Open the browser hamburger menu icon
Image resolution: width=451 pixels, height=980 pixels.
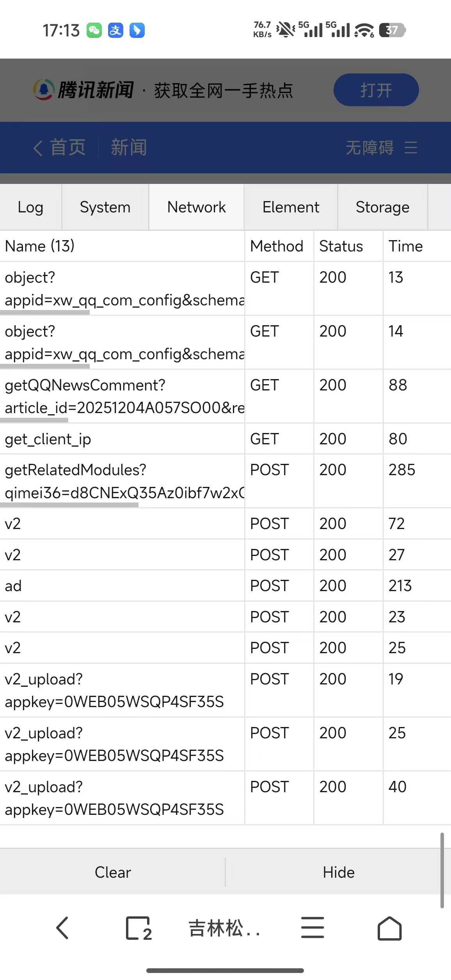[312, 928]
